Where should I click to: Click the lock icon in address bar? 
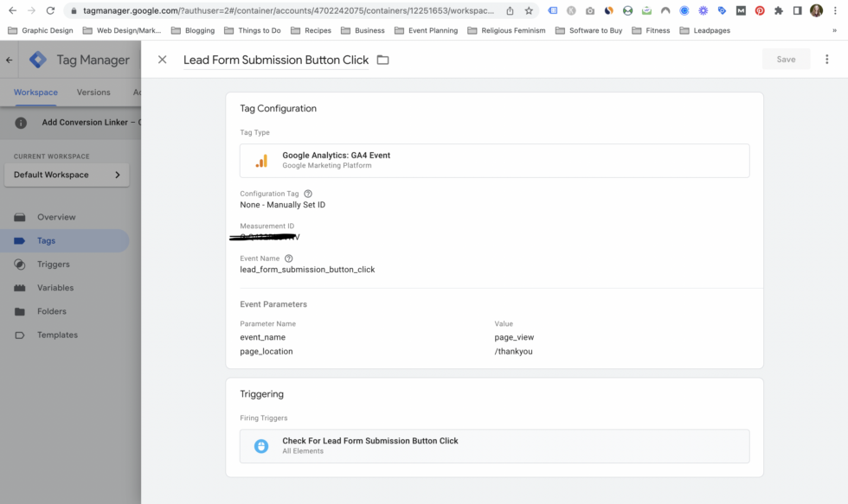(x=74, y=10)
